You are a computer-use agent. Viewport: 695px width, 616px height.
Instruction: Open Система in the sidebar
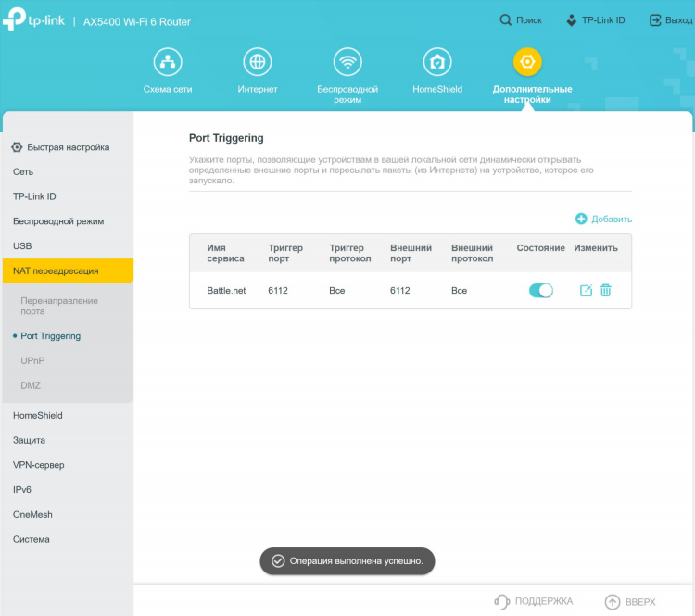click(31, 539)
